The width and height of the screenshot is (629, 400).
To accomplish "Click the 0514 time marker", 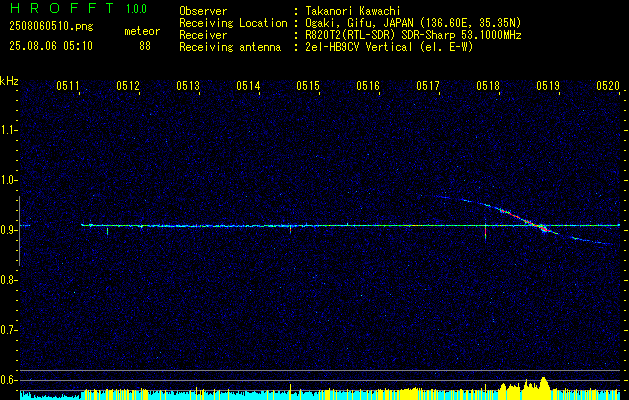I will click(248, 86).
